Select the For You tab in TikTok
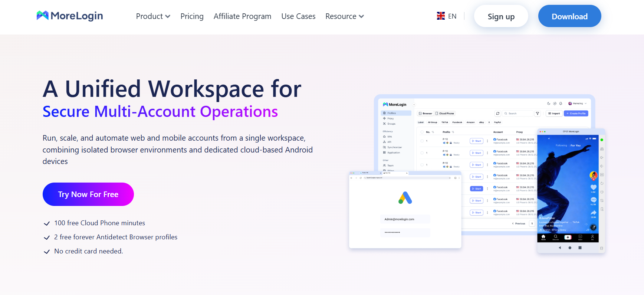The width and height of the screenshot is (644, 295). click(x=575, y=145)
